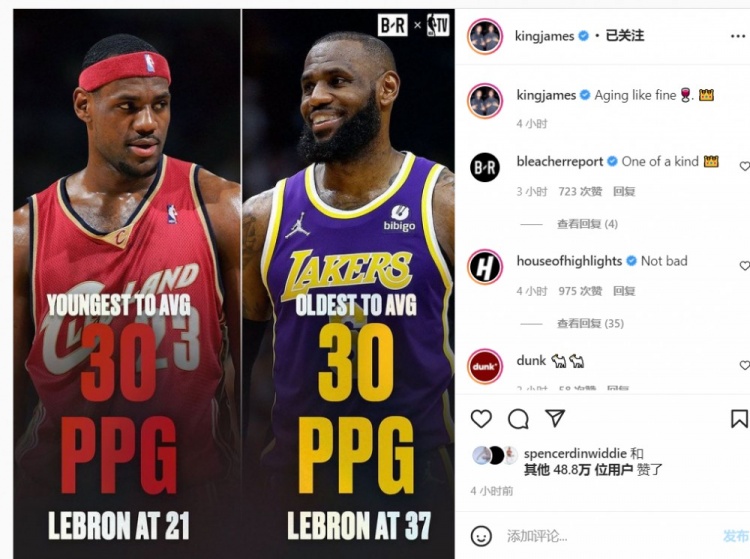Like the post with heart icon

click(x=481, y=419)
